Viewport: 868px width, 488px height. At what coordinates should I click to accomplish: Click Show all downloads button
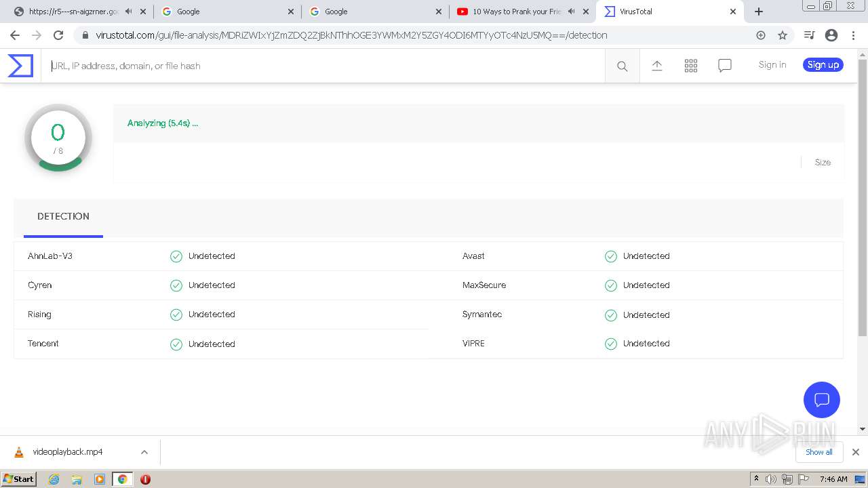tap(819, 452)
